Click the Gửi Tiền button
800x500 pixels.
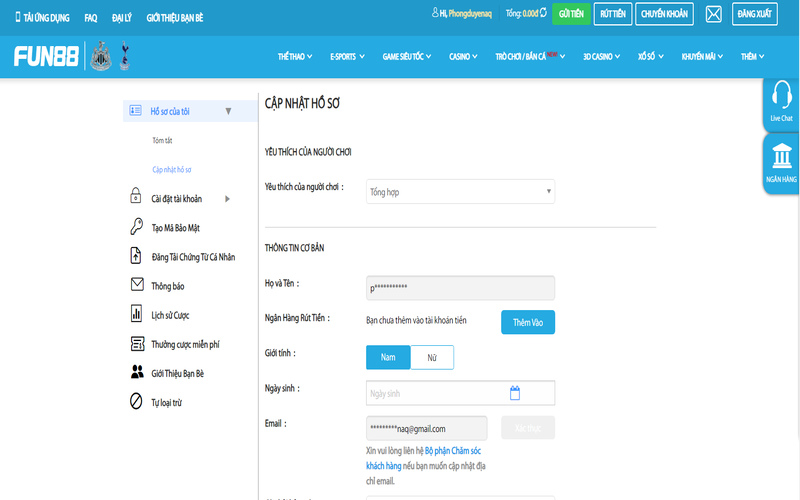point(571,14)
